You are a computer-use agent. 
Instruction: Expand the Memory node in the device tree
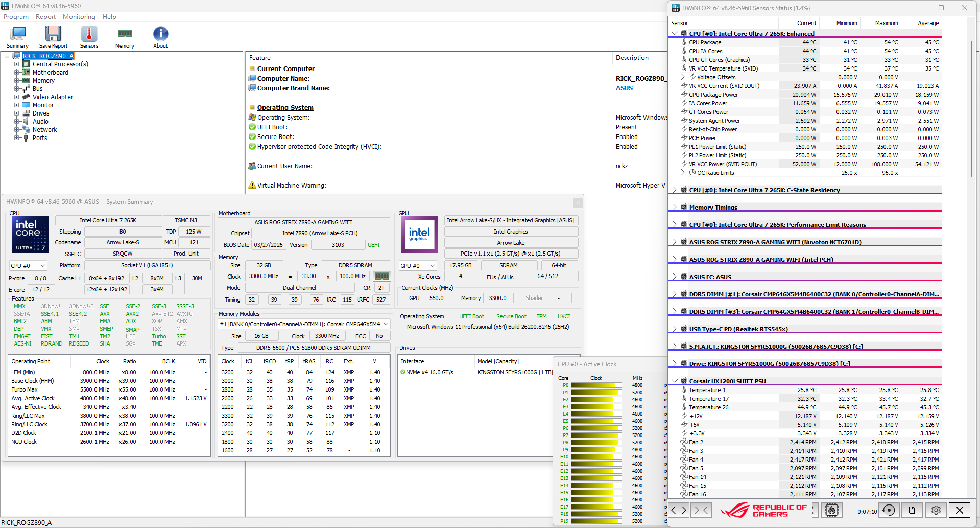[17, 81]
